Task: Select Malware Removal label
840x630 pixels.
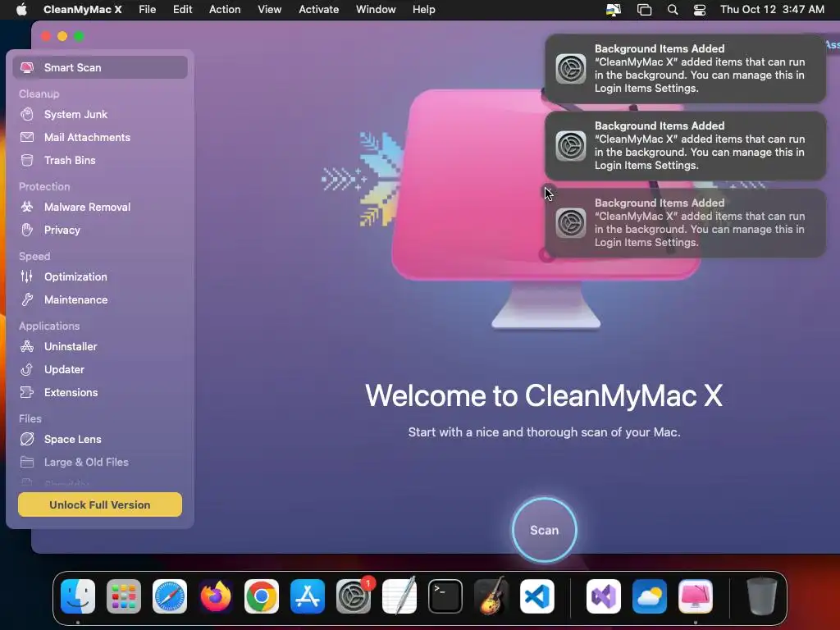Action: point(87,207)
